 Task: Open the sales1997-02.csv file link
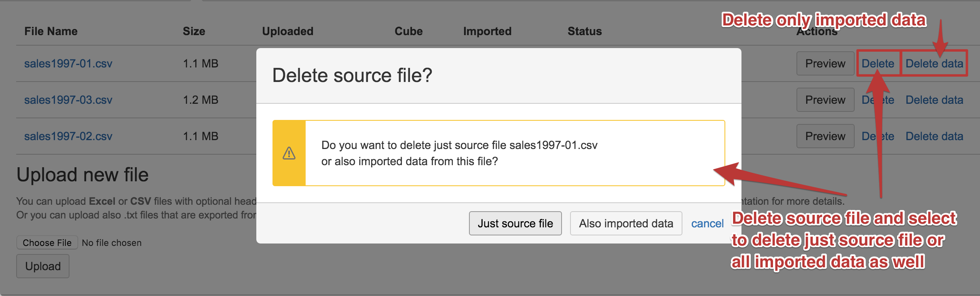pyautogui.click(x=68, y=136)
